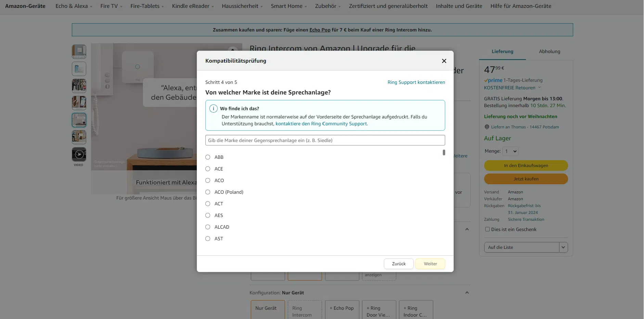The width and height of the screenshot is (644, 319).
Task: Open the Menge quantity dropdown
Action: 510,151
